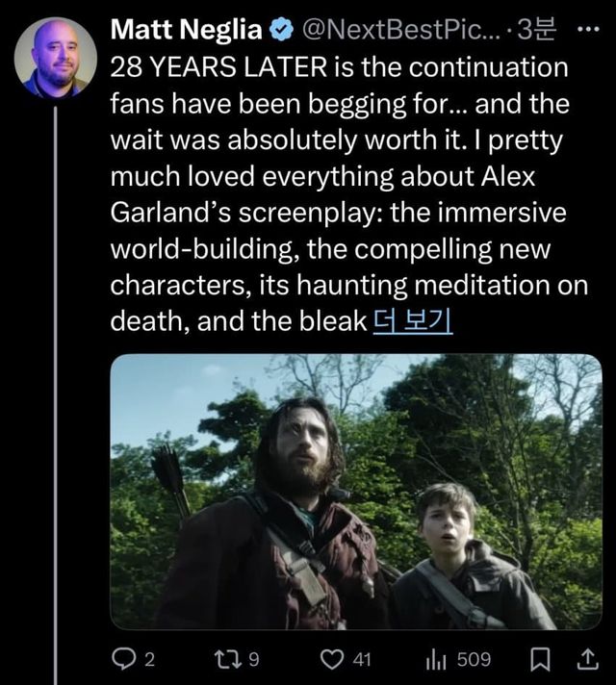Image resolution: width=616 pixels, height=685 pixels.
Task: Like the tweet with heart icon
Action: [332, 659]
